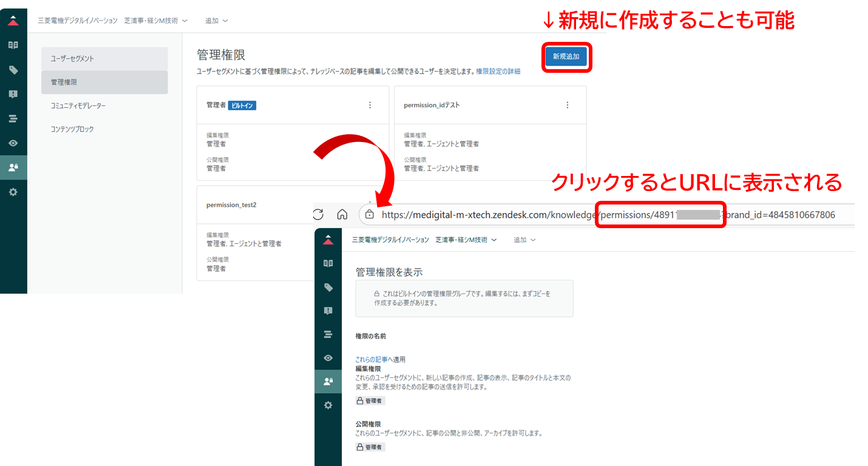
Task: Open コンテンツブロック in the side menu
Action: coord(104,129)
